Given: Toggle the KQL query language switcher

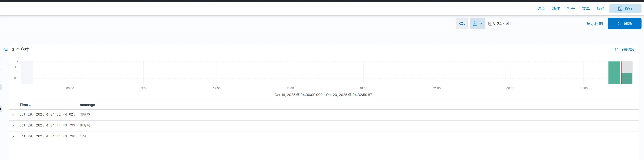Looking at the screenshot, I should click(462, 24).
